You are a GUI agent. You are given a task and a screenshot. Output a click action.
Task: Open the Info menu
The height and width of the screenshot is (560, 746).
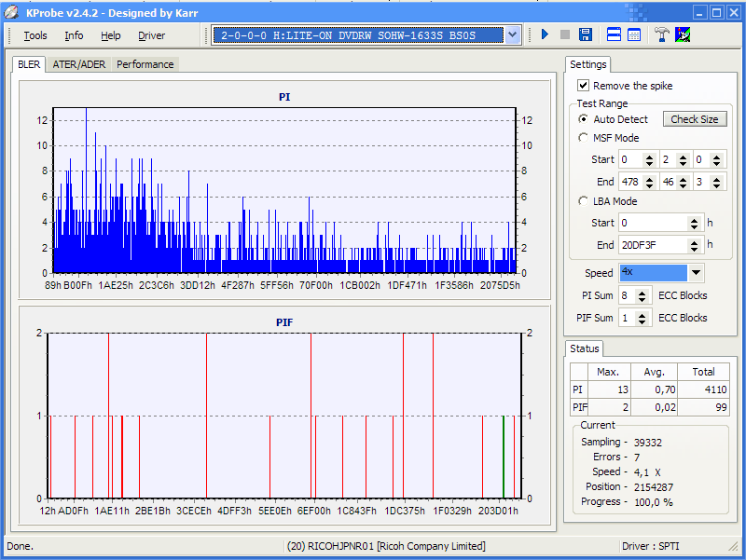click(x=74, y=35)
